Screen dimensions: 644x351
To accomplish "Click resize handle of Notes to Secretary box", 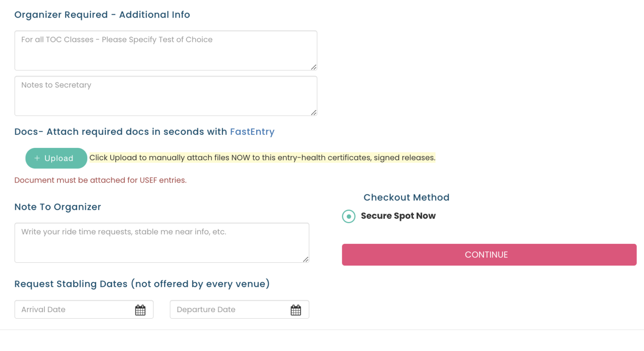I will [314, 112].
